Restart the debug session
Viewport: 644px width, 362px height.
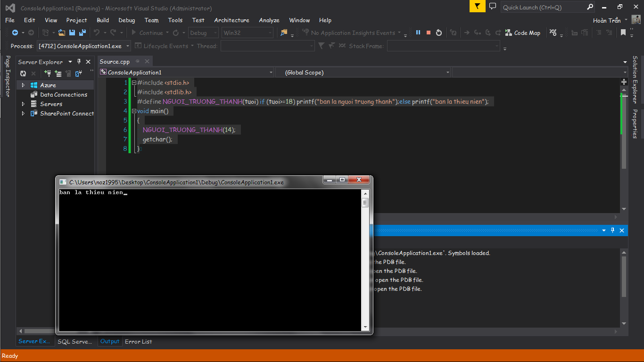[439, 33]
